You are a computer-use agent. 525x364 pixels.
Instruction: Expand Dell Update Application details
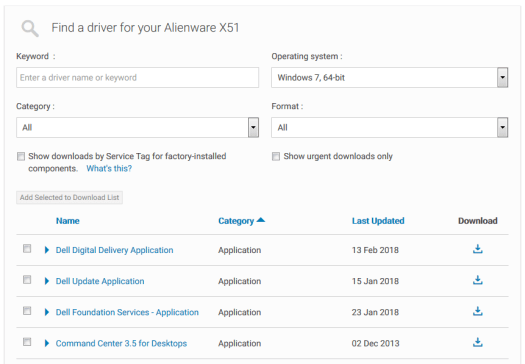click(47, 281)
